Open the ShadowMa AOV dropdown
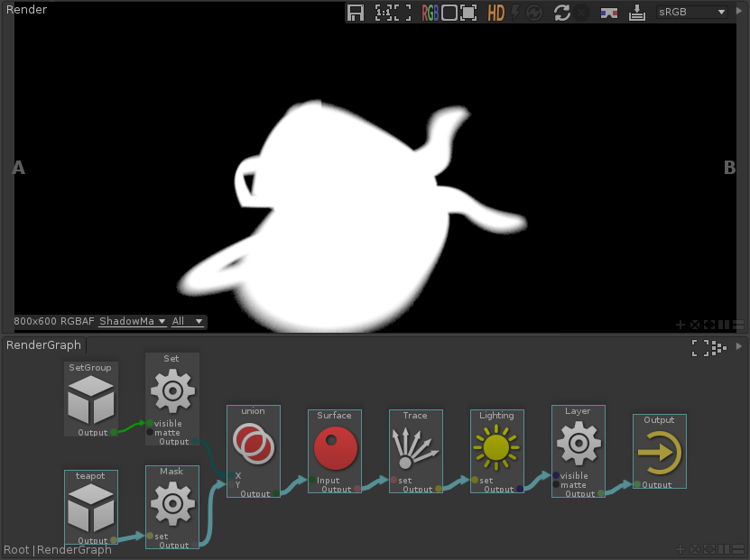750x560 pixels. point(133,321)
